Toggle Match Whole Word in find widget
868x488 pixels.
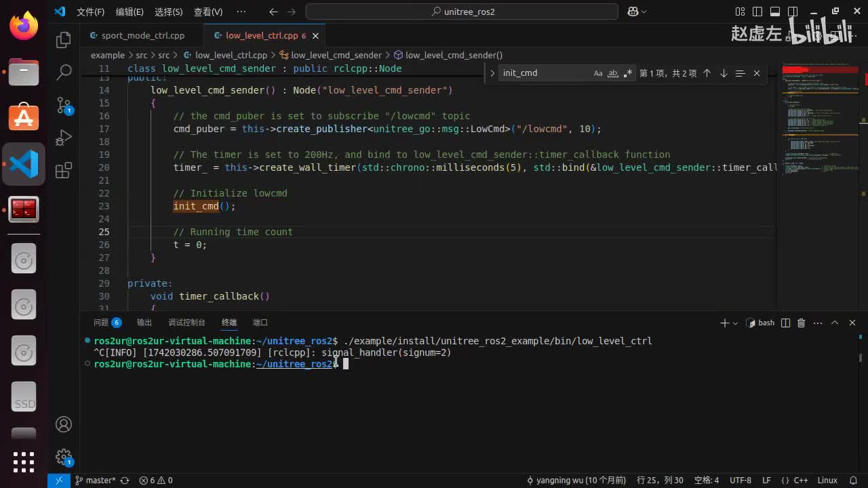612,73
